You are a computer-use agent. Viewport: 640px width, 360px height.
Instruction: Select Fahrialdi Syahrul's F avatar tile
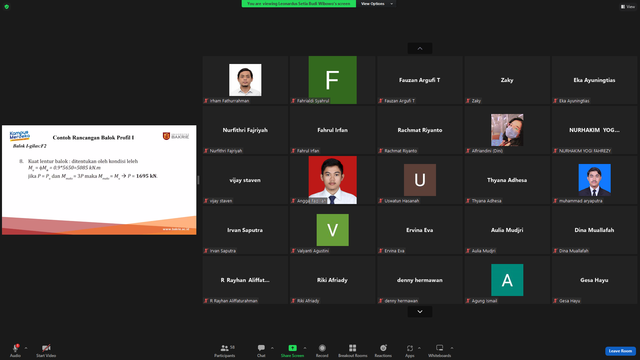[x=333, y=80]
